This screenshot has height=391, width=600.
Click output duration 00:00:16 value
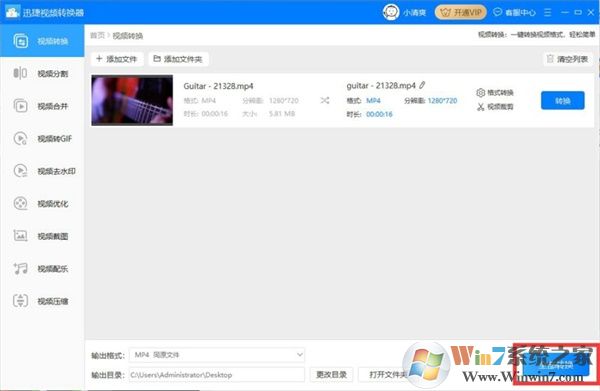[x=379, y=114]
